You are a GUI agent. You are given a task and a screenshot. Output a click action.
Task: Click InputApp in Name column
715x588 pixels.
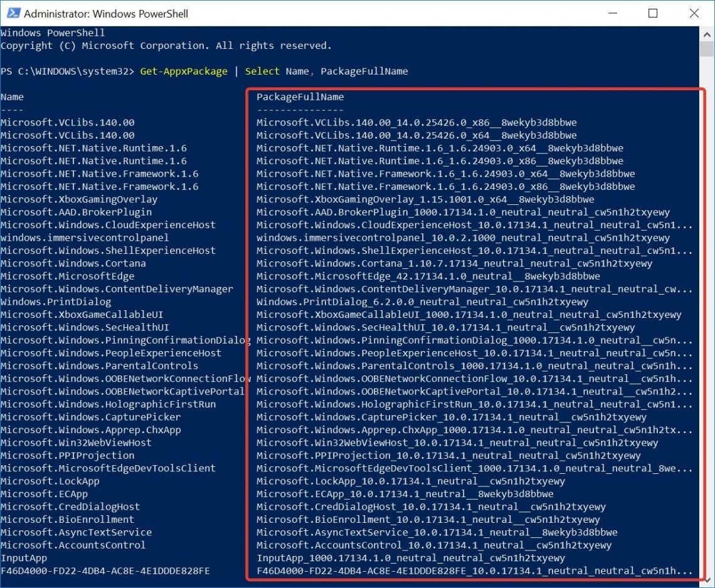pyautogui.click(x=24, y=557)
